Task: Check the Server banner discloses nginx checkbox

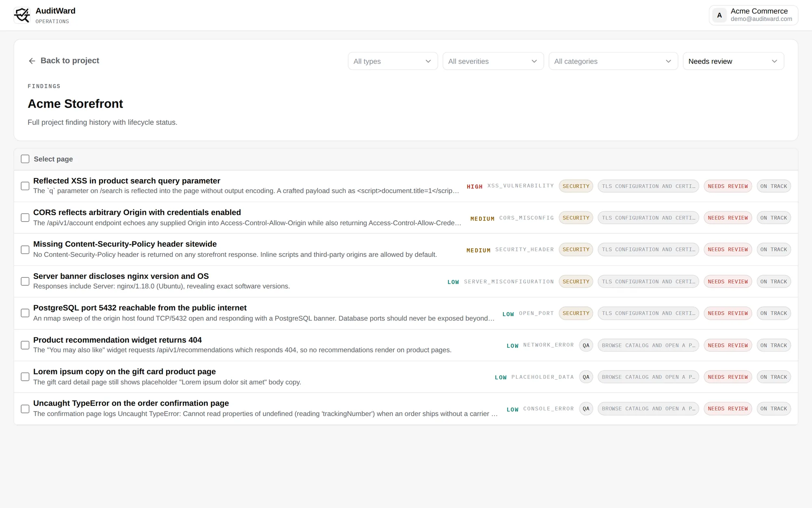Action: [x=25, y=281]
